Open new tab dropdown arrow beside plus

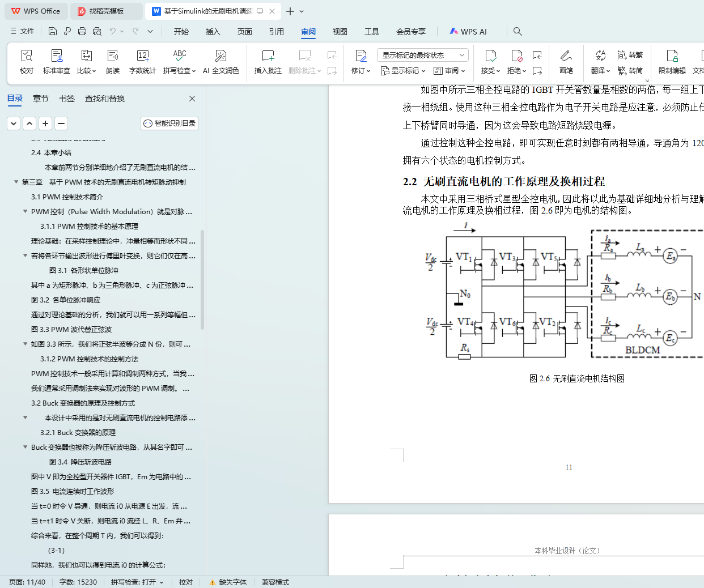pyautogui.click(x=302, y=11)
